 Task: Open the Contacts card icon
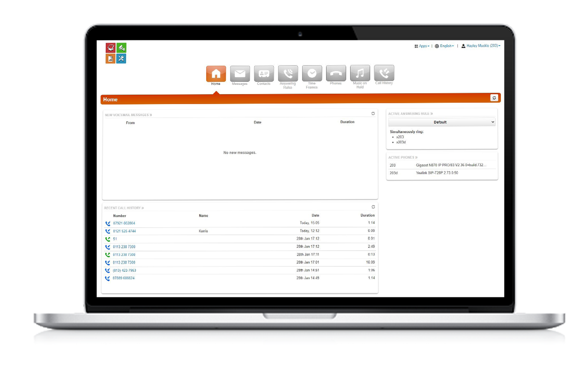pyautogui.click(x=264, y=74)
